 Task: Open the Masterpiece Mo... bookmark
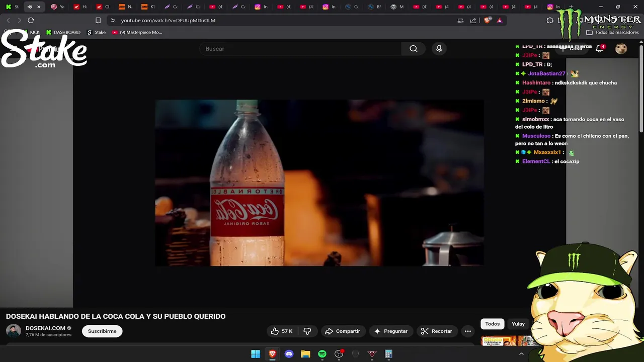pyautogui.click(x=137, y=32)
